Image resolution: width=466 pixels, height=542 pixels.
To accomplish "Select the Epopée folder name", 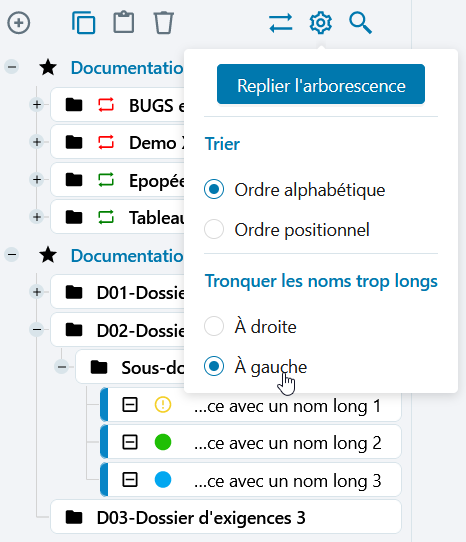I will (x=157, y=180).
